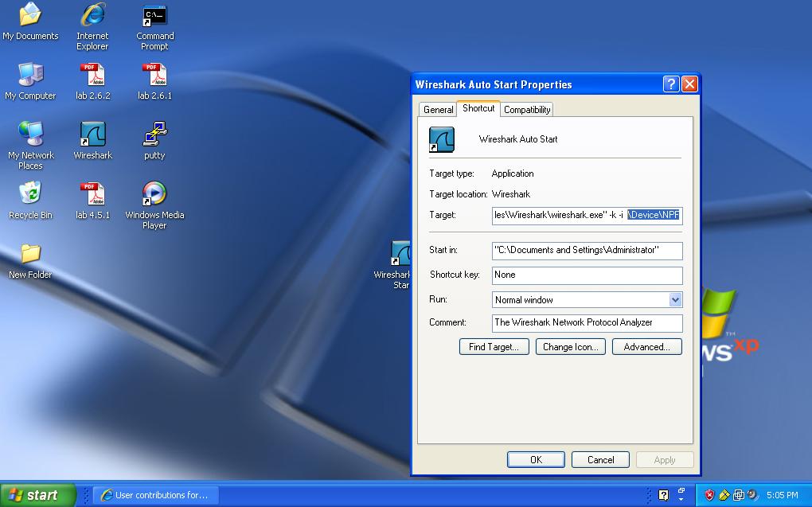Screen dimensions: 812x507
Task: Click the Shortcut key field
Action: [588, 275]
